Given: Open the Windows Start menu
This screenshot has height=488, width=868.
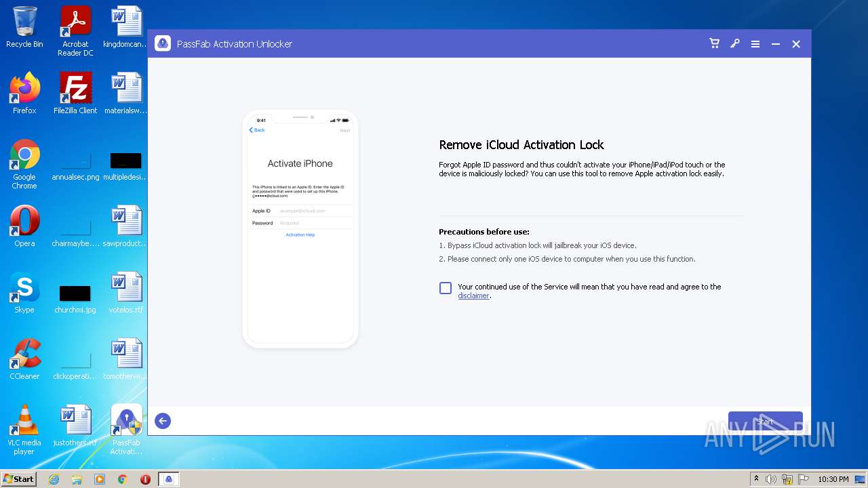Looking at the screenshot, I should [19, 479].
